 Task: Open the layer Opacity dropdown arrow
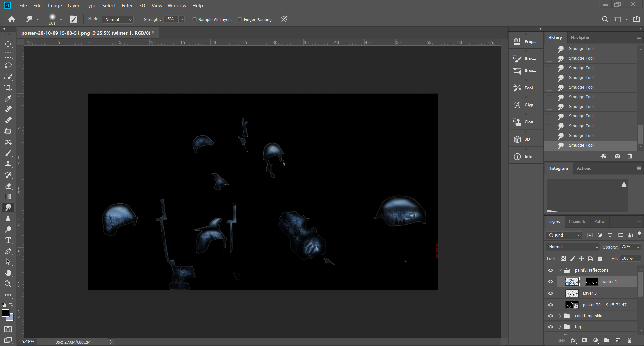pos(638,247)
